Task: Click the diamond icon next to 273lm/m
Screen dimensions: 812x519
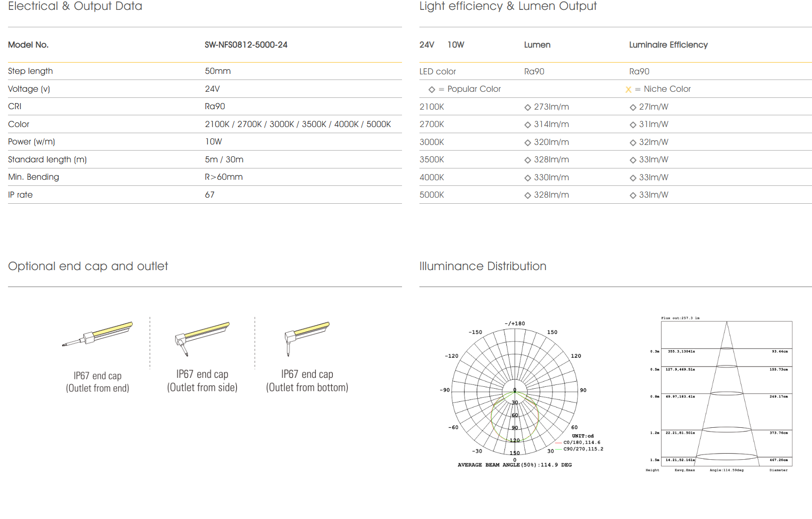Action: 528,107
